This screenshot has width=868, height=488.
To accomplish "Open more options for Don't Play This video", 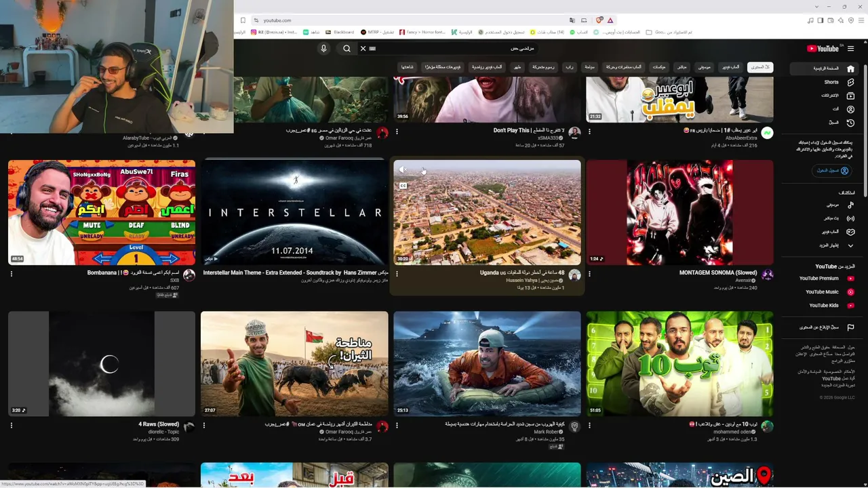I will 397,132.
